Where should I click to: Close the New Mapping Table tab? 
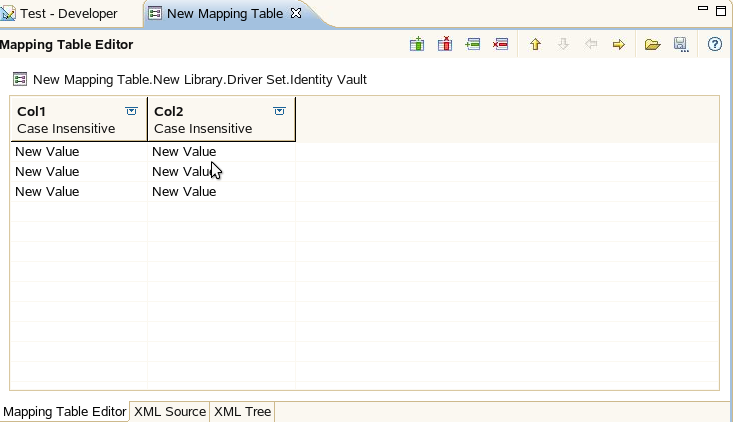[x=296, y=14]
